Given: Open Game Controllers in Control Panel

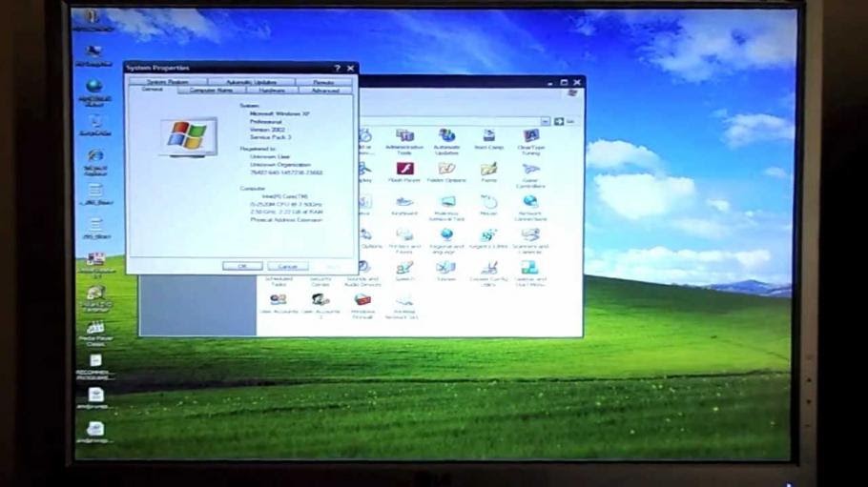Looking at the screenshot, I should point(530,174).
